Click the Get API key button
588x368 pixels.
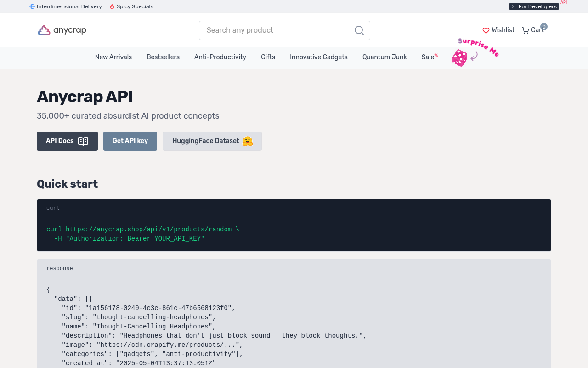coord(130,141)
